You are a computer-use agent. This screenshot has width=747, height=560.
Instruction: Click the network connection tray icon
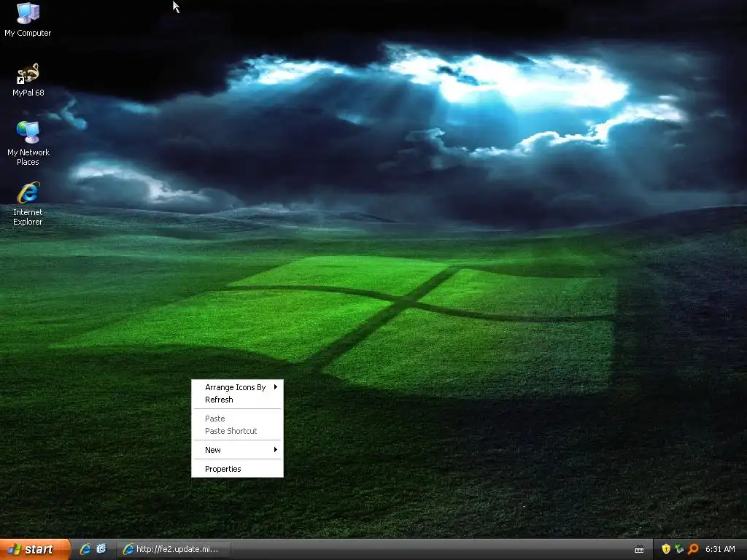(x=679, y=549)
